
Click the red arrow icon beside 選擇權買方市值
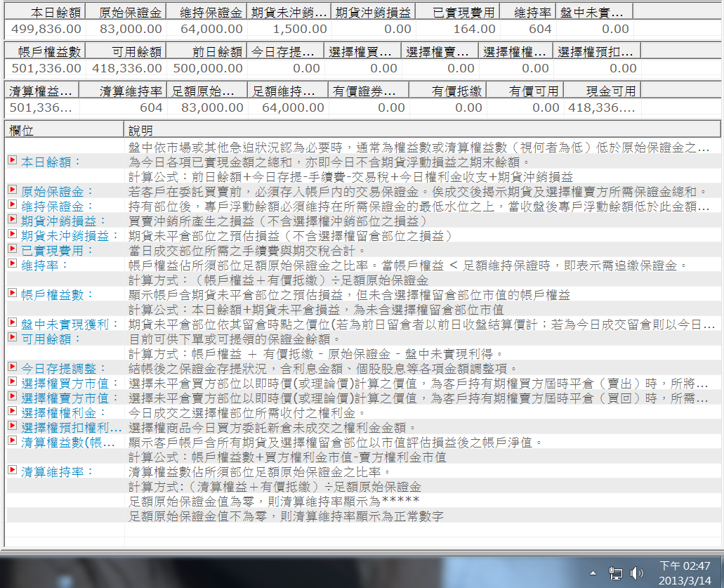pyautogui.click(x=13, y=382)
